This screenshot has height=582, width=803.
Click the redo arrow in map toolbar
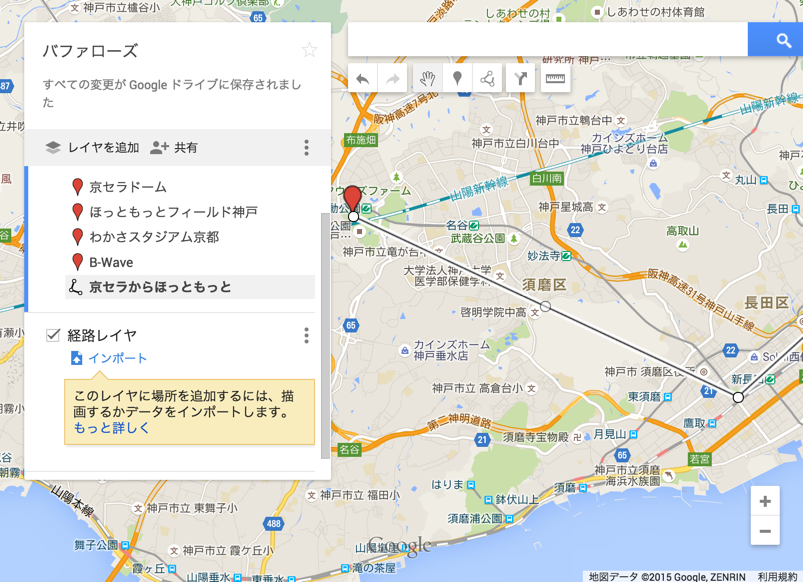tap(393, 78)
